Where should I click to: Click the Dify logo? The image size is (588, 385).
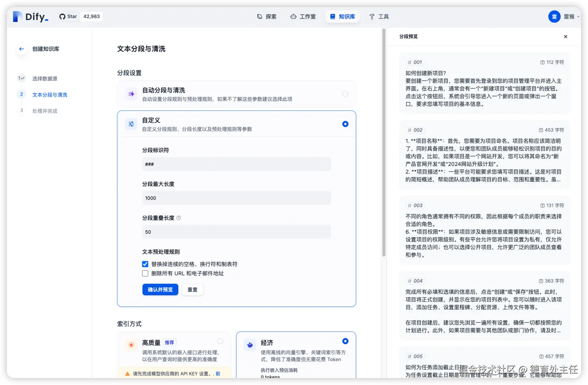coord(30,17)
